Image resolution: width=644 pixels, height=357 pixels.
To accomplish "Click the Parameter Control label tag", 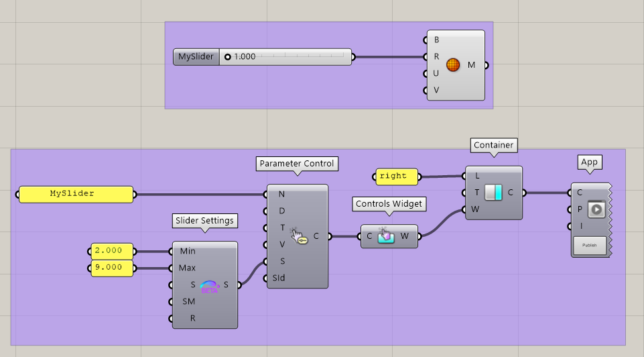I will 297,164.
